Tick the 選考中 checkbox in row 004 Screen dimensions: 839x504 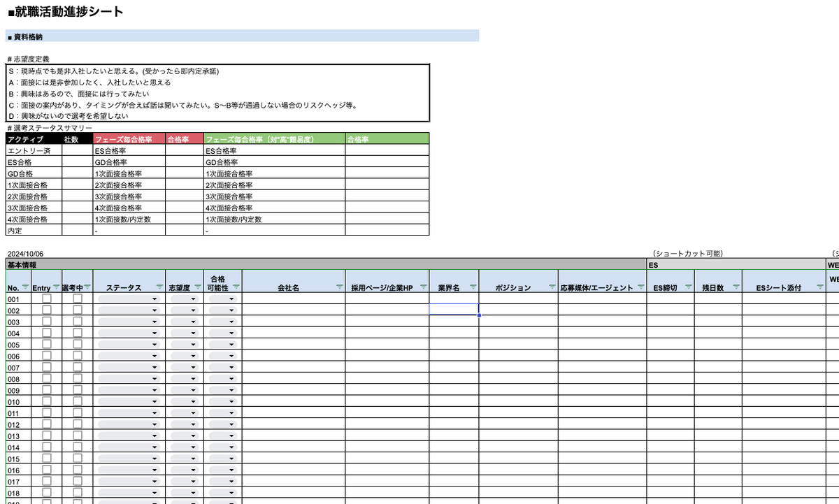coord(78,333)
